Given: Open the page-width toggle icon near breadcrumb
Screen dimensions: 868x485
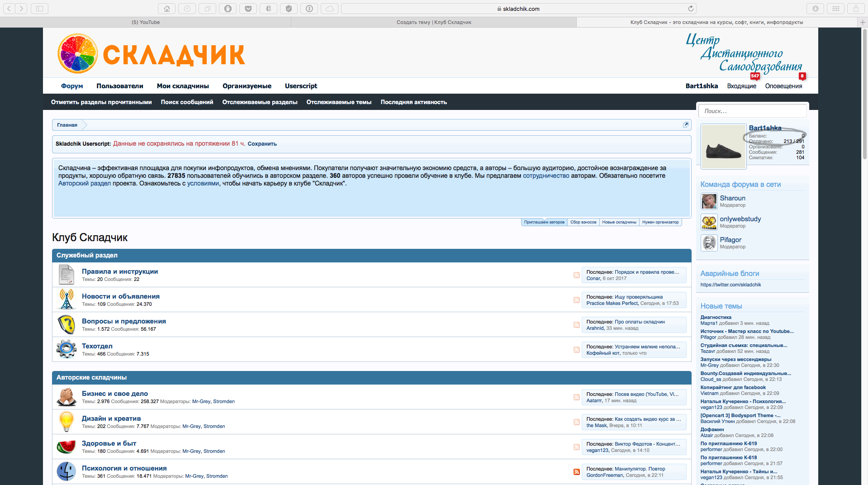Looking at the screenshot, I should click(686, 125).
